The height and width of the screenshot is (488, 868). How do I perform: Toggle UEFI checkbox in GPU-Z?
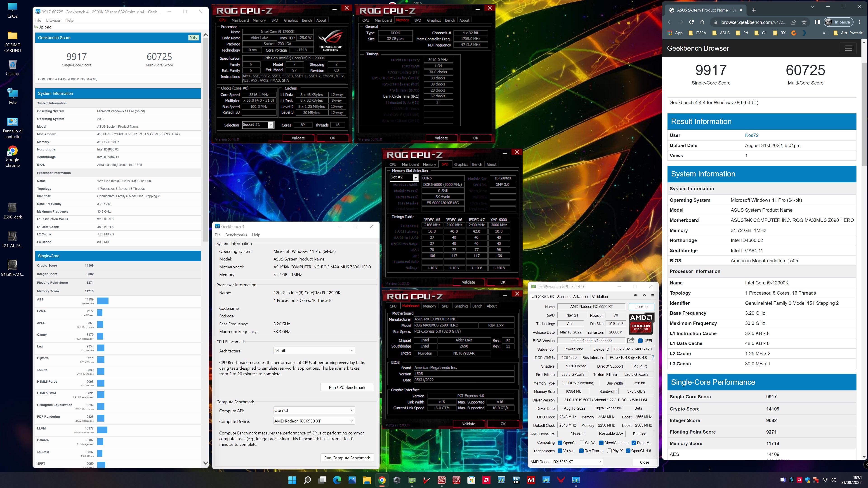pyautogui.click(x=640, y=340)
